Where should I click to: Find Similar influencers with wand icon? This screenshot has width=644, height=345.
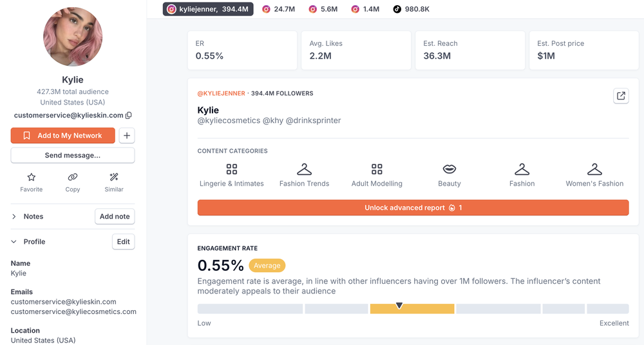(114, 177)
